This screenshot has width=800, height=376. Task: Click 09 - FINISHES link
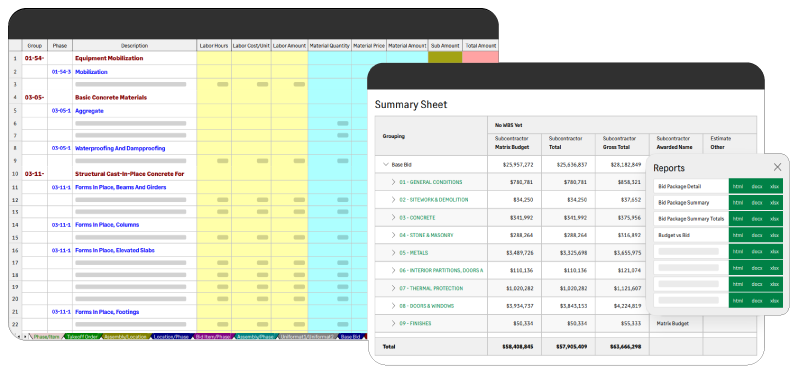[415, 323]
